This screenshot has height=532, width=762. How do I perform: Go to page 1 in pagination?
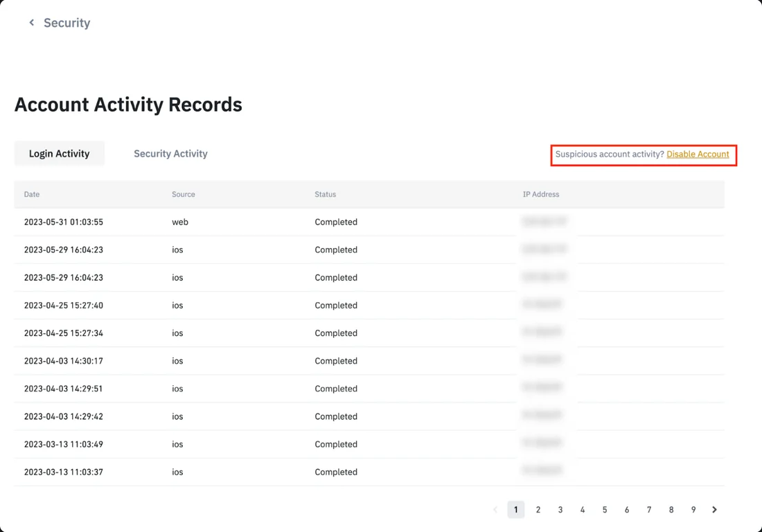pos(515,510)
